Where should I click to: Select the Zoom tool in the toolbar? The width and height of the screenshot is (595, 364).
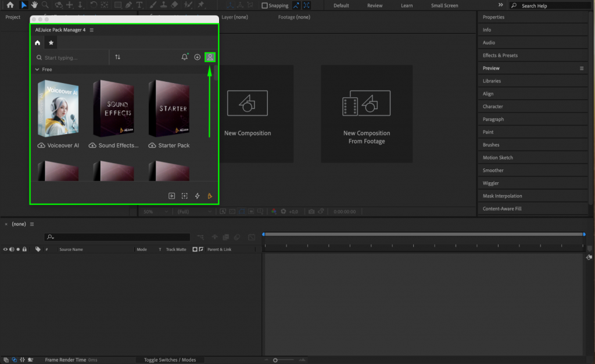point(45,5)
